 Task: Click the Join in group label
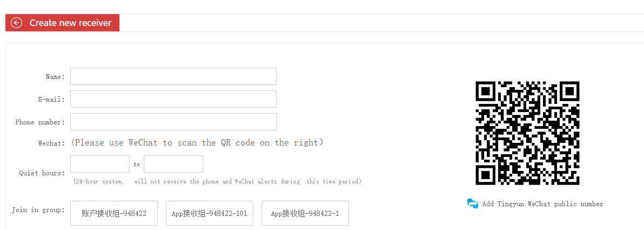[x=38, y=210]
